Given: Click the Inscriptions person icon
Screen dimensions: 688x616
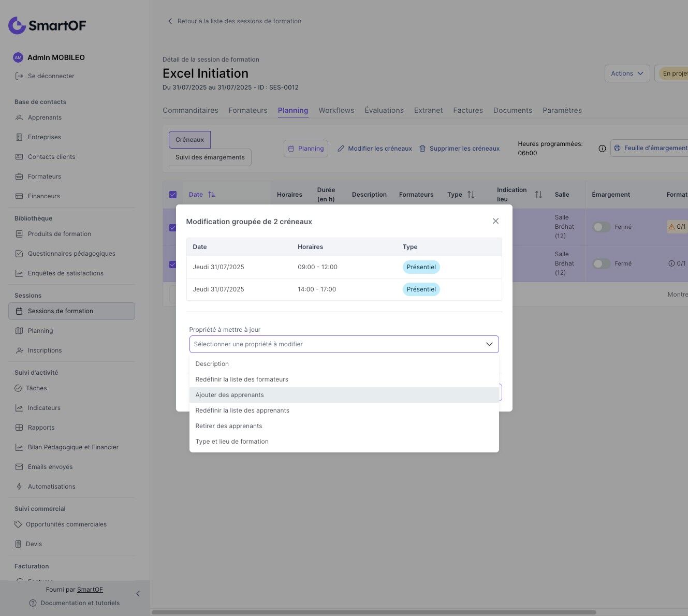Looking at the screenshot, I should (19, 350).
